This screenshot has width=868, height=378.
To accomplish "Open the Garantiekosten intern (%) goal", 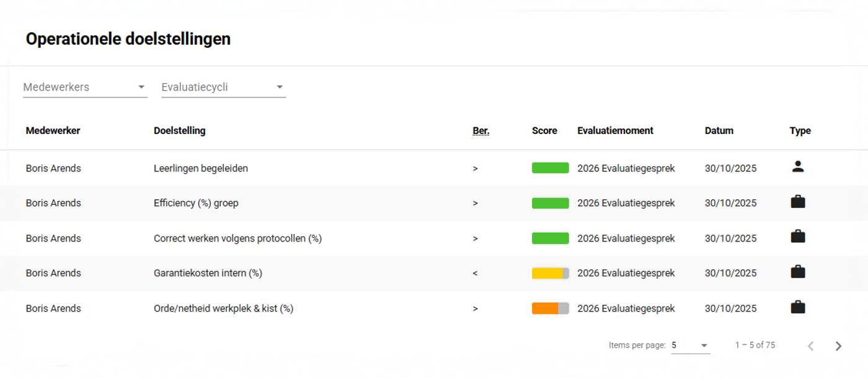I will 208,273.
